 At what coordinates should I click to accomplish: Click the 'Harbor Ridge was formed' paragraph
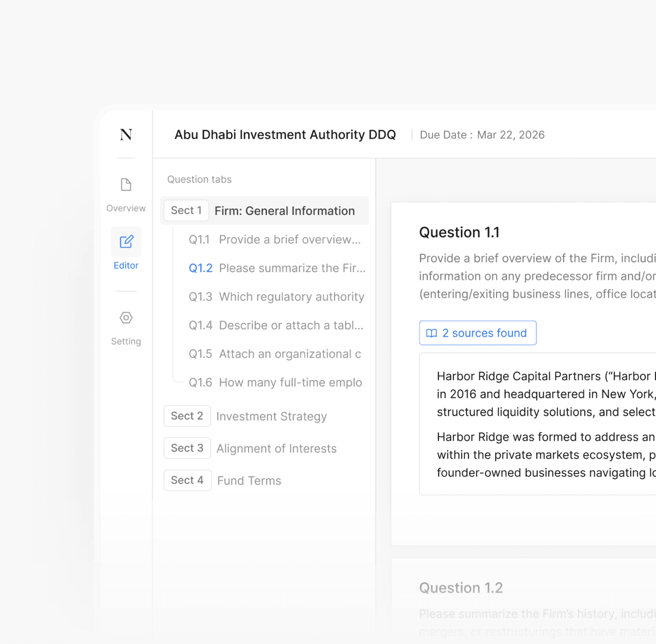click(546, 455)
